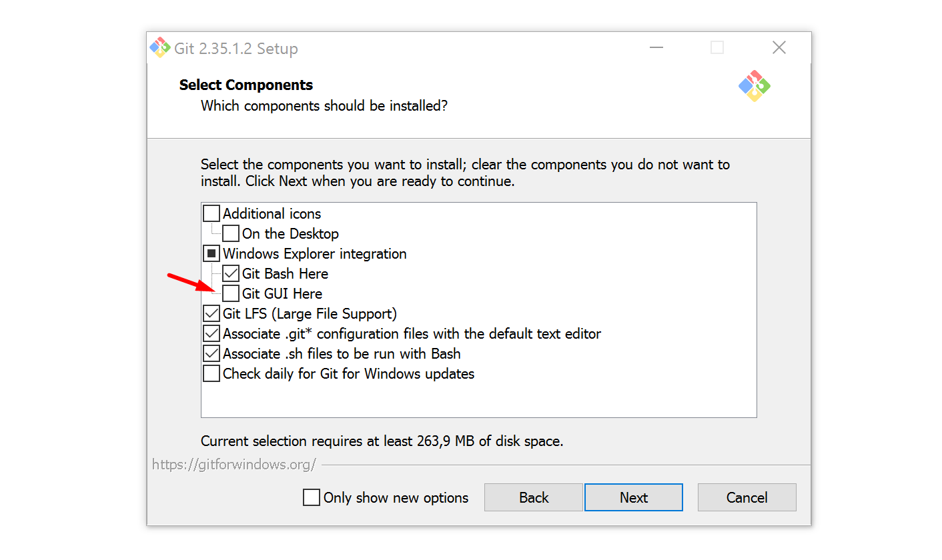Click the Git logo in the header

(755, 86)
